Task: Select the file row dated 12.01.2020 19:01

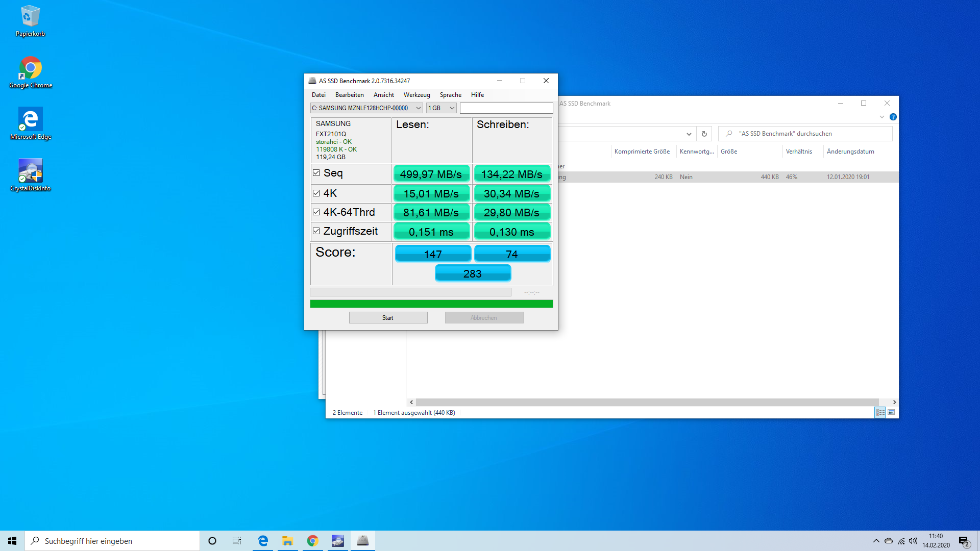Action: point(728,177)
